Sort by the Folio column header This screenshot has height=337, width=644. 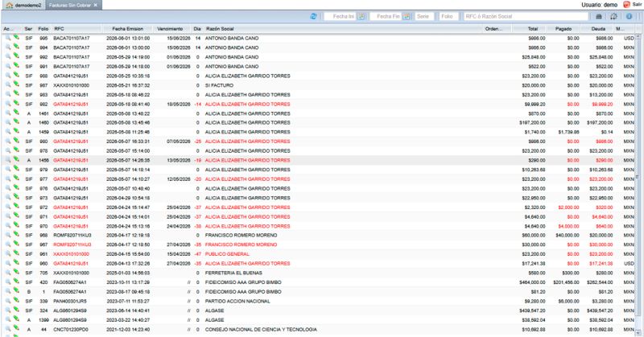(x=43, y=29)
